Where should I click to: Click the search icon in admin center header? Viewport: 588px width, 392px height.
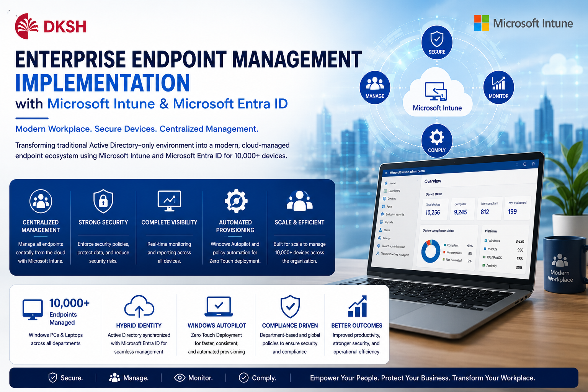click(x=525, y=165)
